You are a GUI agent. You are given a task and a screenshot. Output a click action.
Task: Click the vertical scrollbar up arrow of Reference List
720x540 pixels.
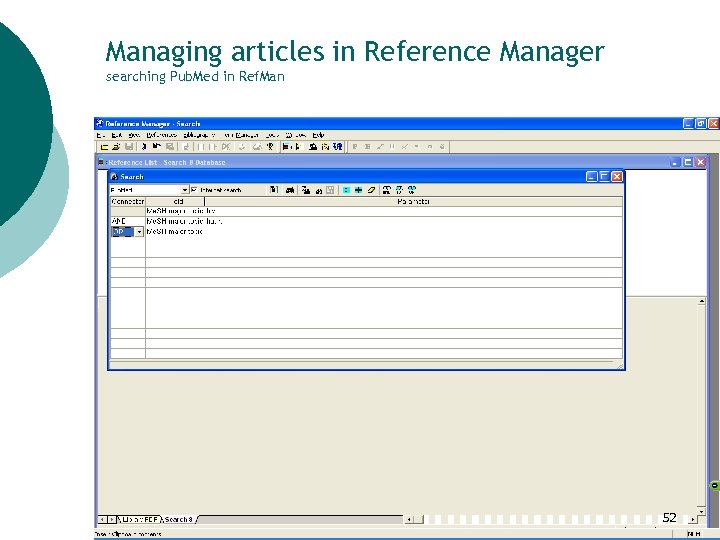pyautogui.click(x=701, y=301)
